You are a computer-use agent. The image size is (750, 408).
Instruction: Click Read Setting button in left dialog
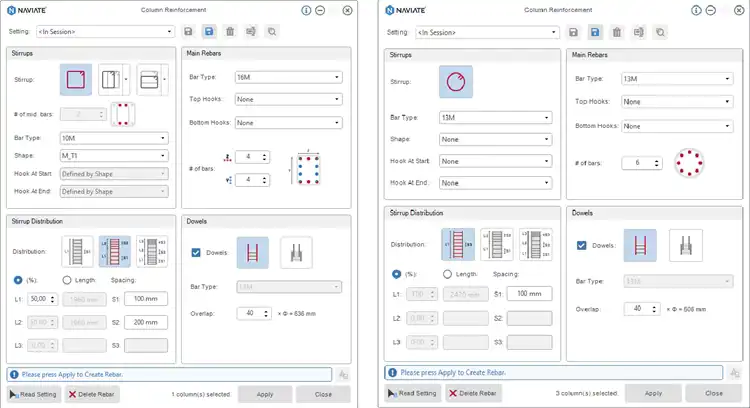coord(34,395)
